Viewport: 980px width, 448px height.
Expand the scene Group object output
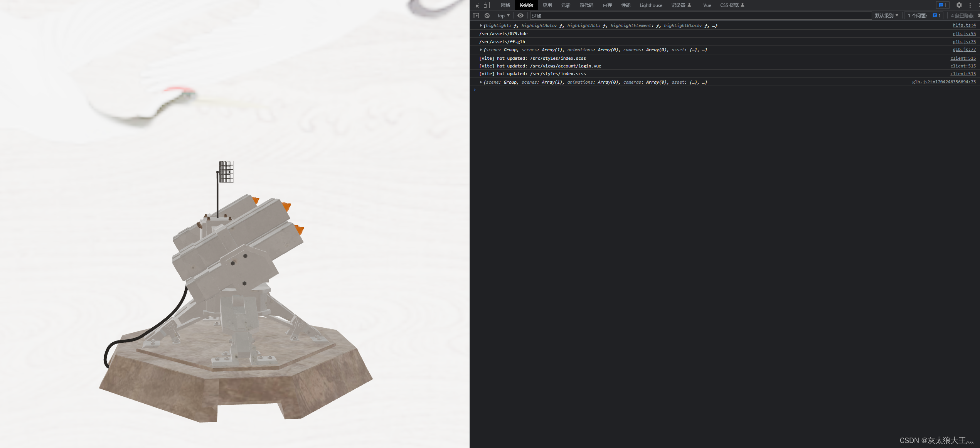(x=481, y=50)
